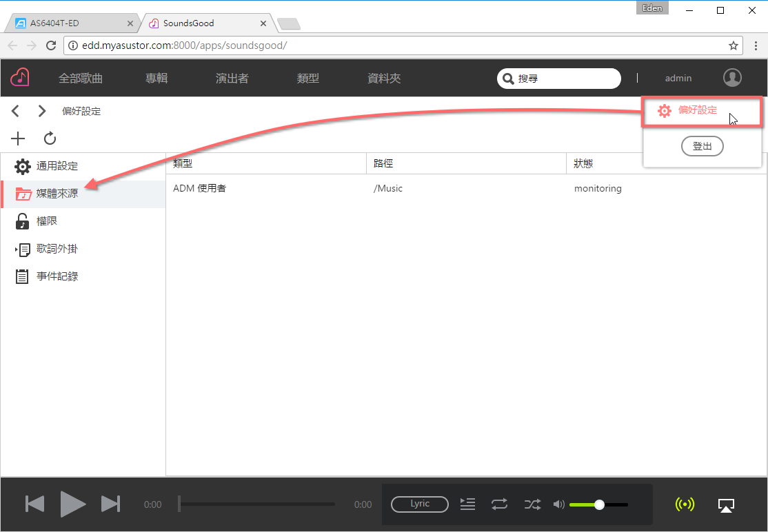The image size is (768, 532).
Task: Go to 類型 genres in the top navigation
Action: [x=308, y=79]
